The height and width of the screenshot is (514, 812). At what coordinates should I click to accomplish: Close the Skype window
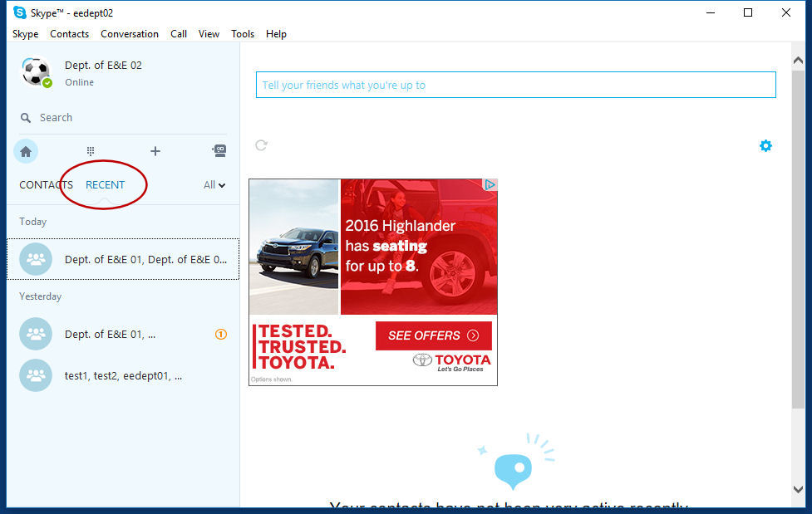[786, 12]
